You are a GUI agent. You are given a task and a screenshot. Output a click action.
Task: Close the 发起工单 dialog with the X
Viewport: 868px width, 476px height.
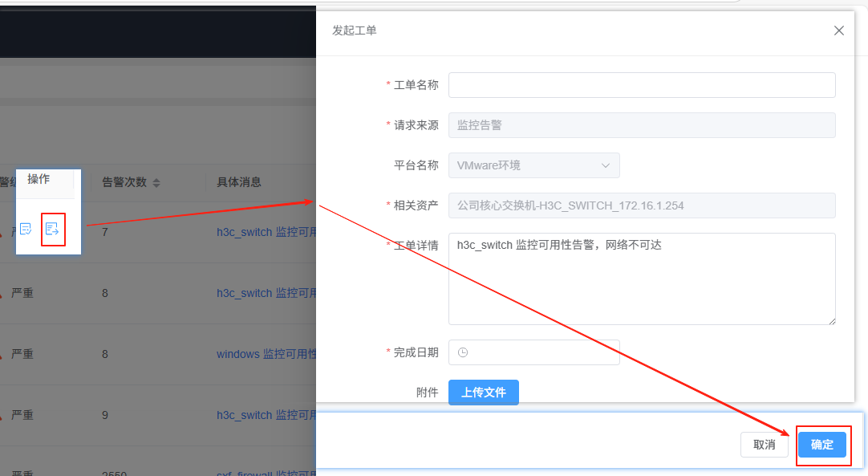839,31
